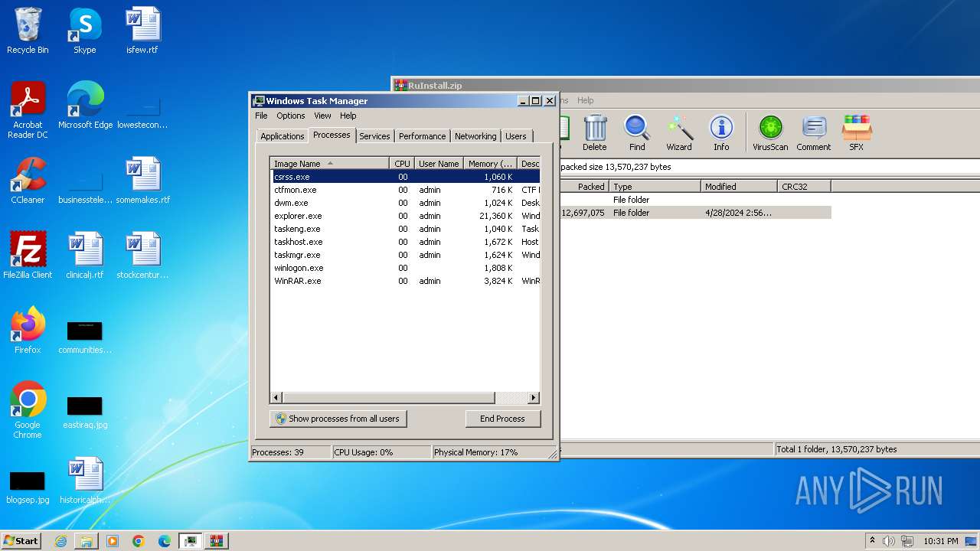Screen dimensions: 980x551
Task: Select somemakes.rtf desktop file
Action: pos(142,181)
